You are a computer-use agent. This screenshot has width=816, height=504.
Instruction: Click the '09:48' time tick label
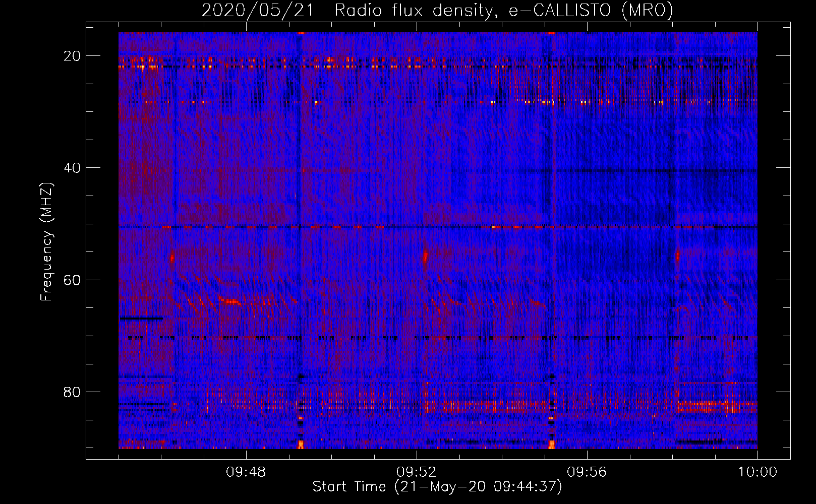click(x=246, y=472)
